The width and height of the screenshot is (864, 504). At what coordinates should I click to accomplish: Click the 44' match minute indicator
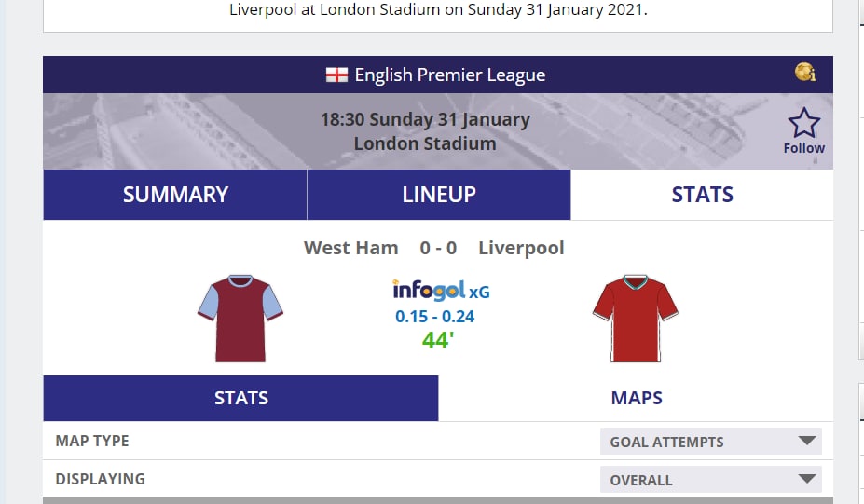(x=437, y=340)
